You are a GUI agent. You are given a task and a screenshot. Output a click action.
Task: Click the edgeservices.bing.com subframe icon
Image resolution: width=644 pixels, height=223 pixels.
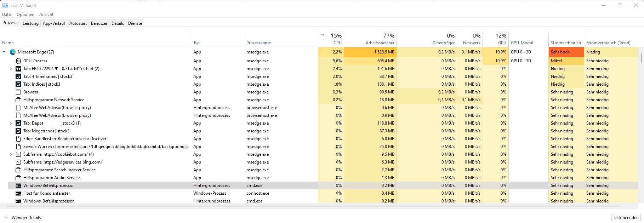coord(18,162)
